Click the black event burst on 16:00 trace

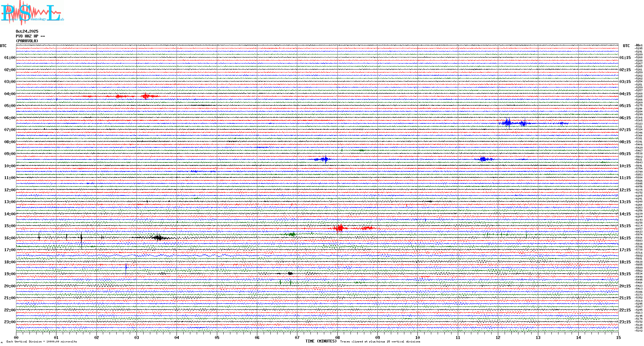tap(158, 237)
